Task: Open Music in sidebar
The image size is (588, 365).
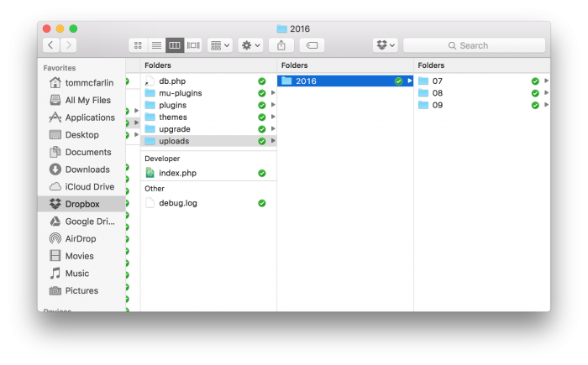Action: pos(81,274)
